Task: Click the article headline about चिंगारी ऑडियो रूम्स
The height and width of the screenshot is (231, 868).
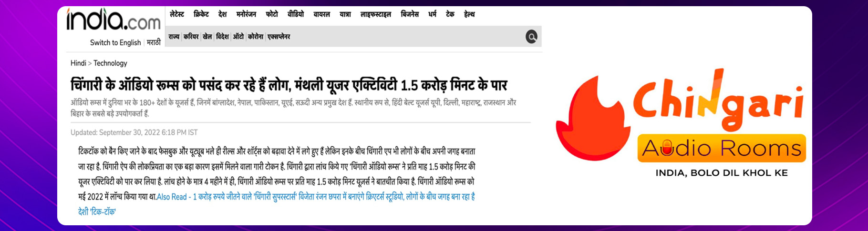Action: [289, 85]
